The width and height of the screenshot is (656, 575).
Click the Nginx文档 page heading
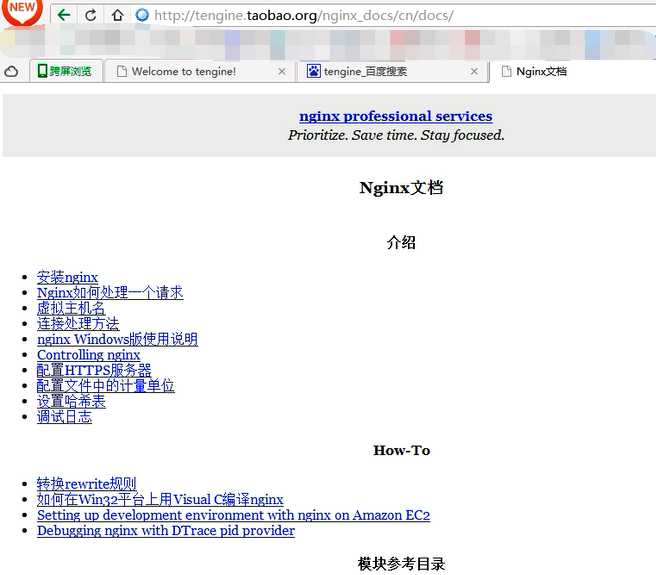coord(402,187)
